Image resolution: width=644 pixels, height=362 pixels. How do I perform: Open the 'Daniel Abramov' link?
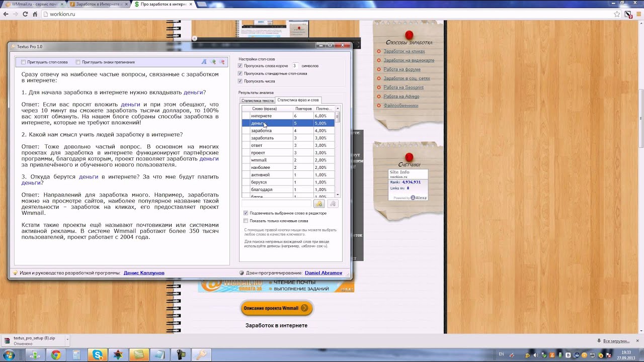pos(324,273)
